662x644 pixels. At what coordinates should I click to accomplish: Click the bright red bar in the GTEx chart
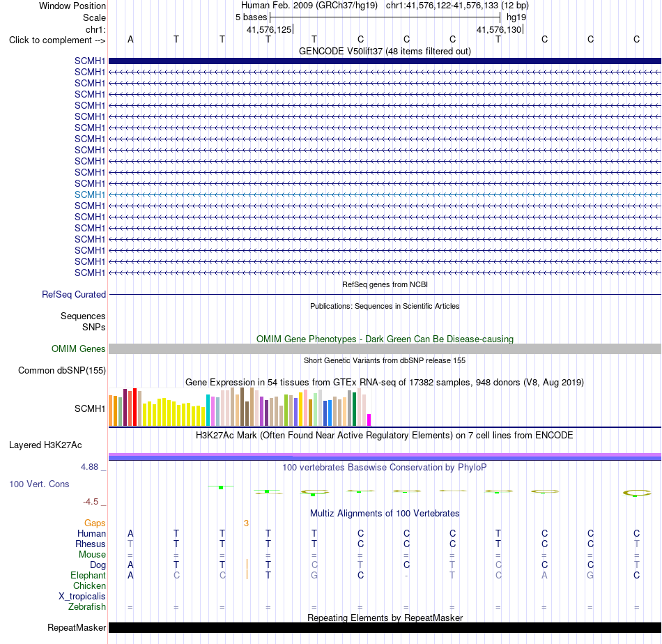click(x=134, y=407)
